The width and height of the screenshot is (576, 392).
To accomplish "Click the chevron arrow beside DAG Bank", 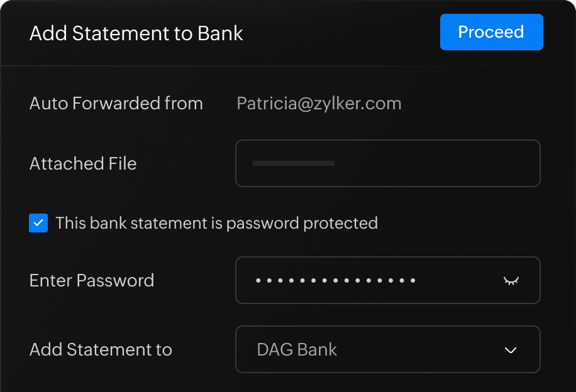I will click(511, 350).
